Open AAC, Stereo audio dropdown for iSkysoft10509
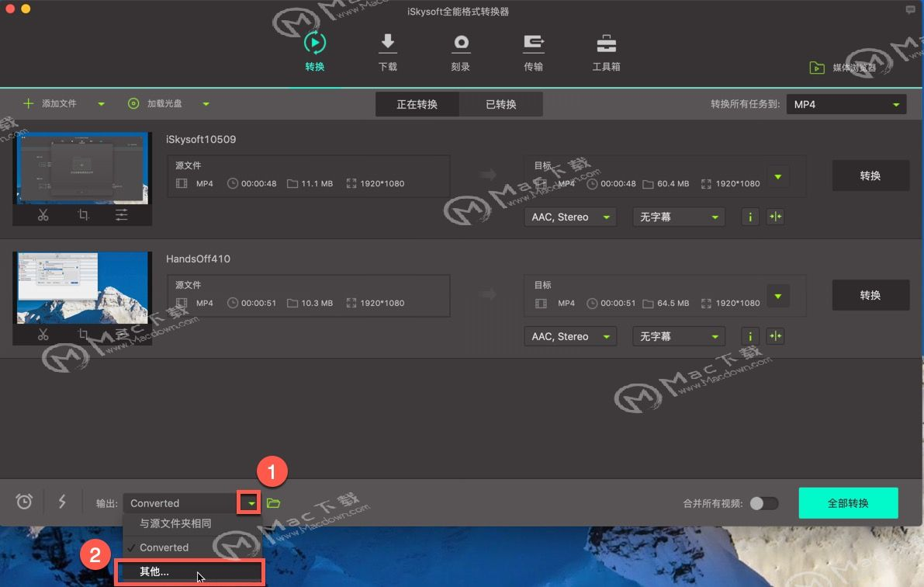The image size is (924, 587). [x=570, y=217]
